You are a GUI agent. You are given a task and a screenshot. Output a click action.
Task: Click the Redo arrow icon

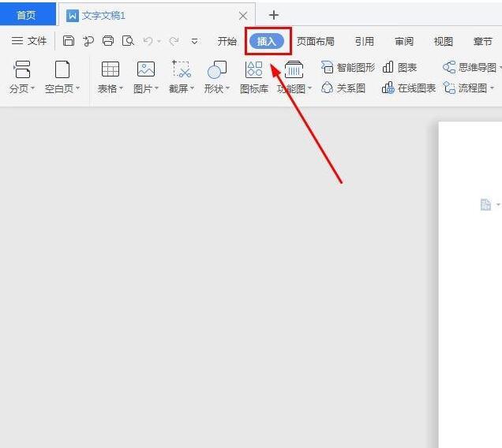[174, 41]
